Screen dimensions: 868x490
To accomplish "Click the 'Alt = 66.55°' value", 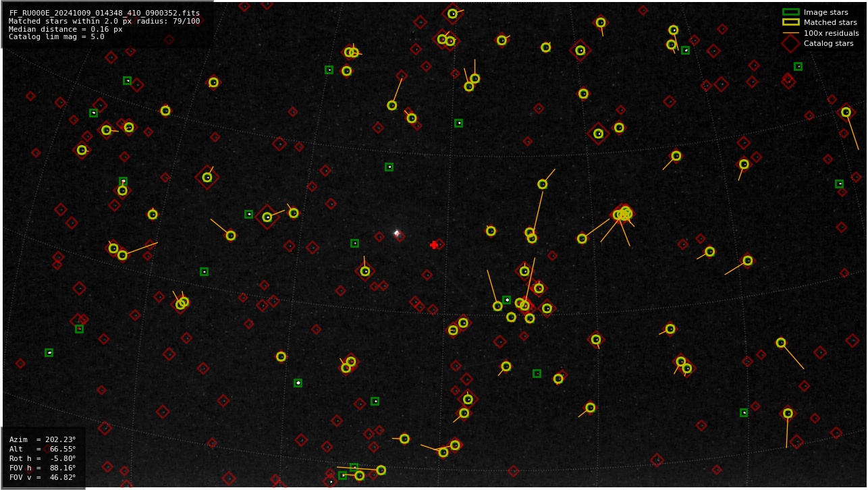I will click(43, 449).
